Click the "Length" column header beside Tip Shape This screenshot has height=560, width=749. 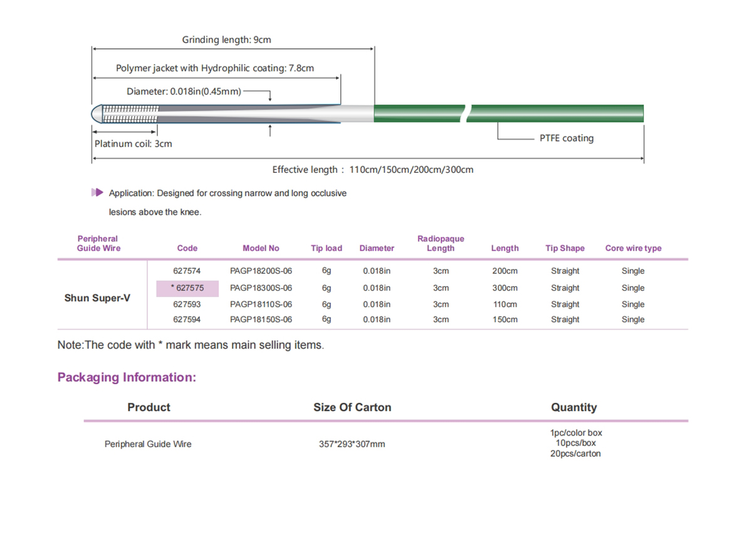click(505, 248)
